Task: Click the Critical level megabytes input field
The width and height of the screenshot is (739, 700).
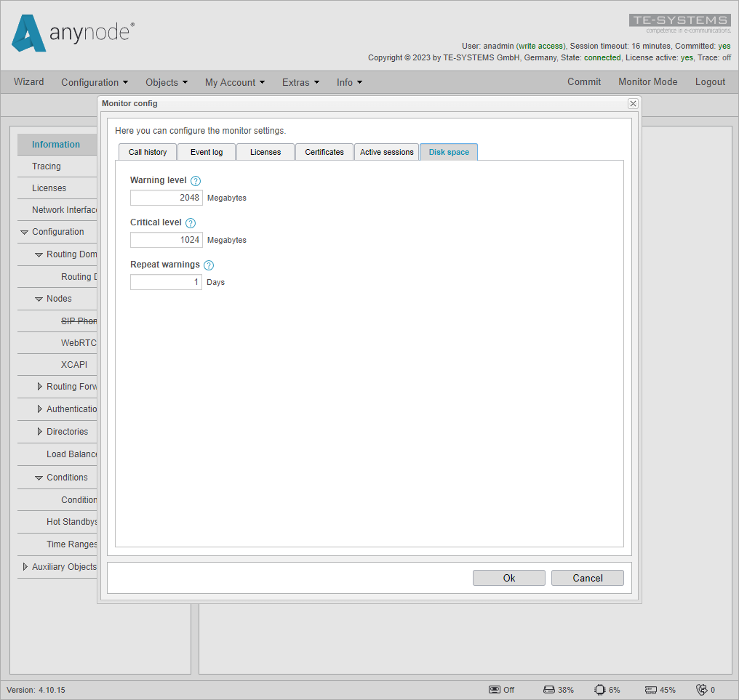Action: pos(166,240)
